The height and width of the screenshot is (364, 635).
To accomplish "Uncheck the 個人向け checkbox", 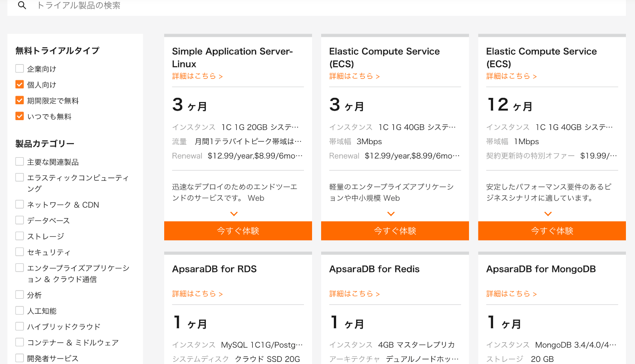I will tap(20, 84).
